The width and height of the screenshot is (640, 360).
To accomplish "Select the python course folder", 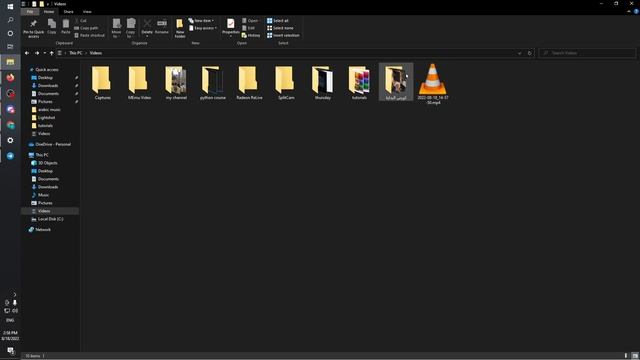I will pyautogui.click(x=213, y=82).
